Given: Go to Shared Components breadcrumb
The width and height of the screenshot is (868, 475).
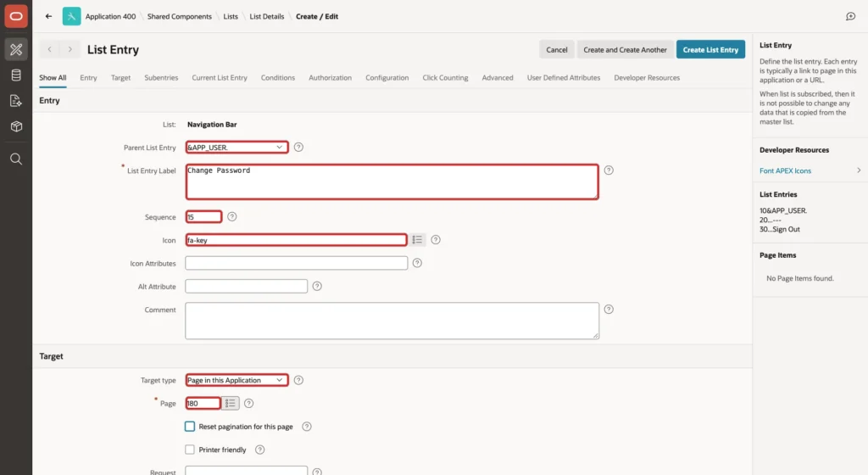Looking at the screenshot, I should 180,16.
